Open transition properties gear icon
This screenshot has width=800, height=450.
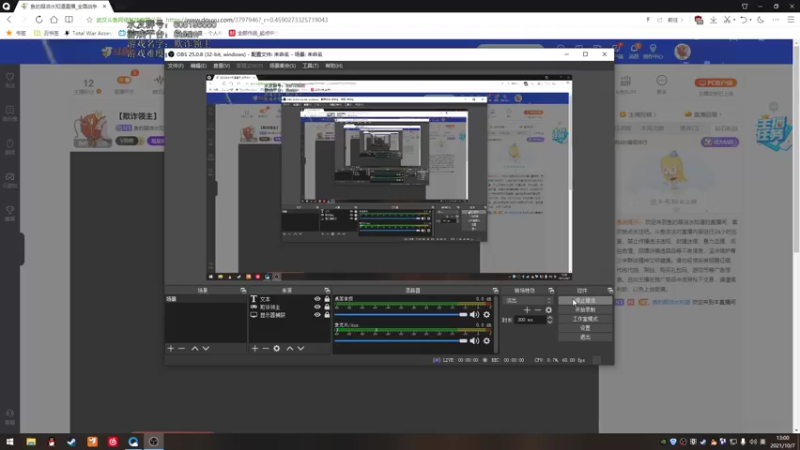(548, 310)
